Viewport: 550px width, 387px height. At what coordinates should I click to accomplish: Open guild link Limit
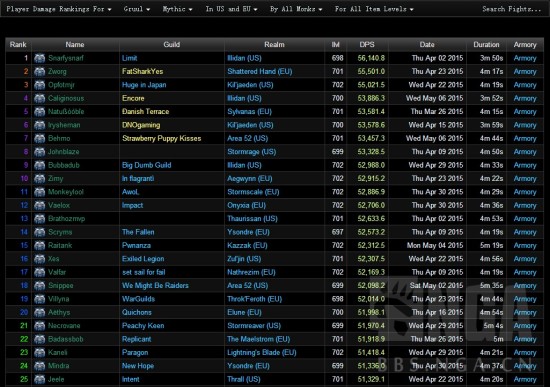pos(129,58)
